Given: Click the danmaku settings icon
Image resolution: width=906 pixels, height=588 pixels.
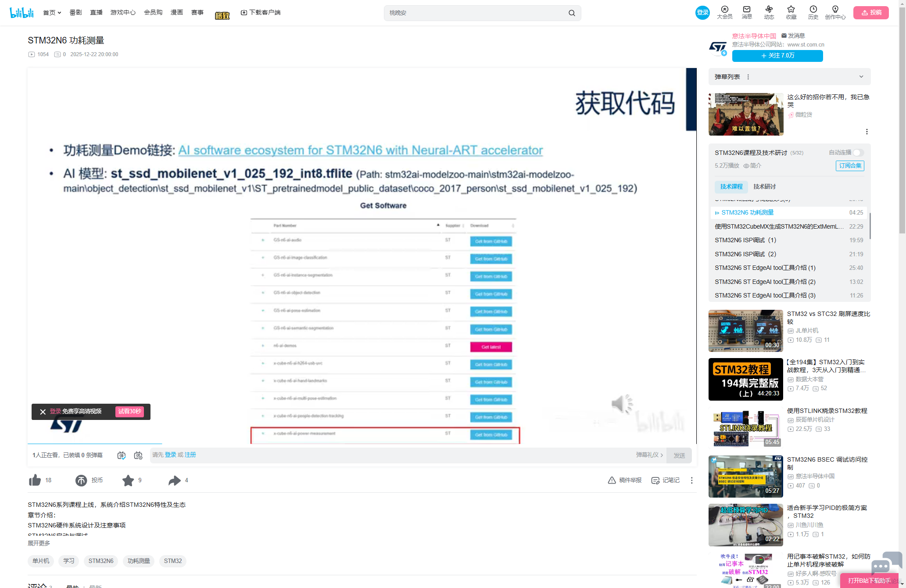Looking at the screenshot, I should [138, 455].
